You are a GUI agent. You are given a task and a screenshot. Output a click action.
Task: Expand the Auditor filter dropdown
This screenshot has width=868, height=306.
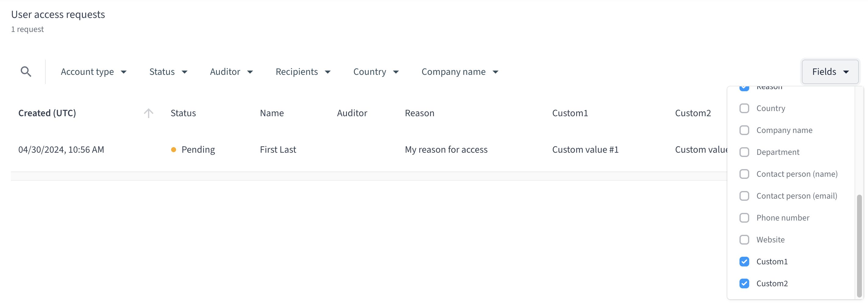pos(231,72)
